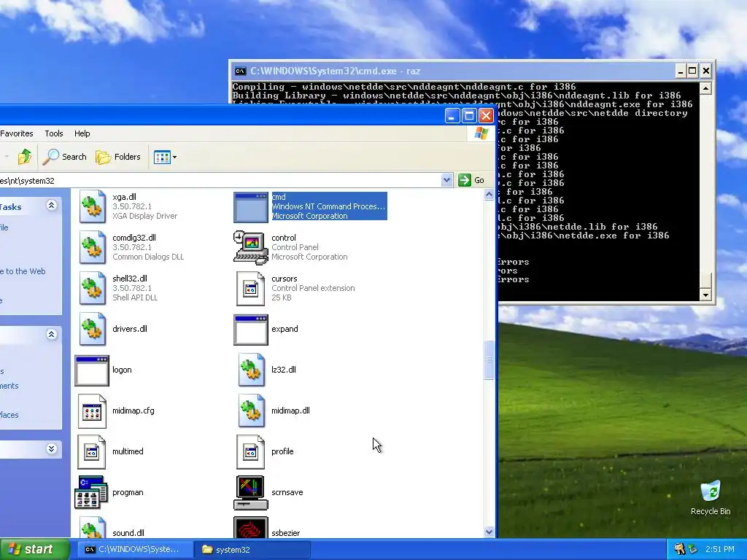Switch to system32 taskbar button

coord(252,550)
